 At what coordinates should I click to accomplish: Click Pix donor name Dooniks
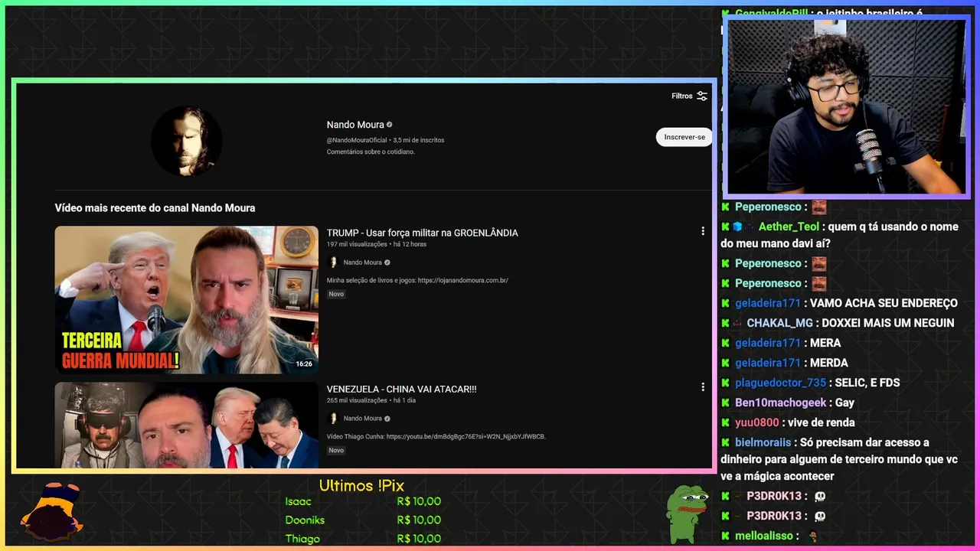click(305, 520)
